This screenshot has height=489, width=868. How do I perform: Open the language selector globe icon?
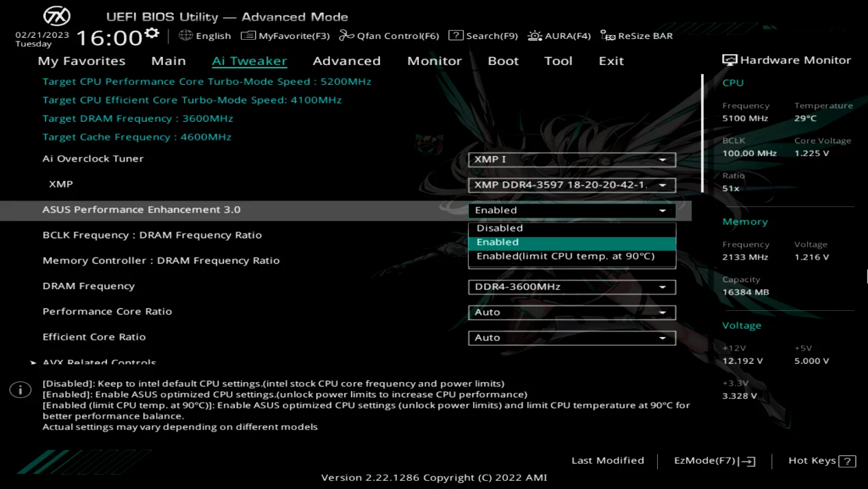click(186, 36)
